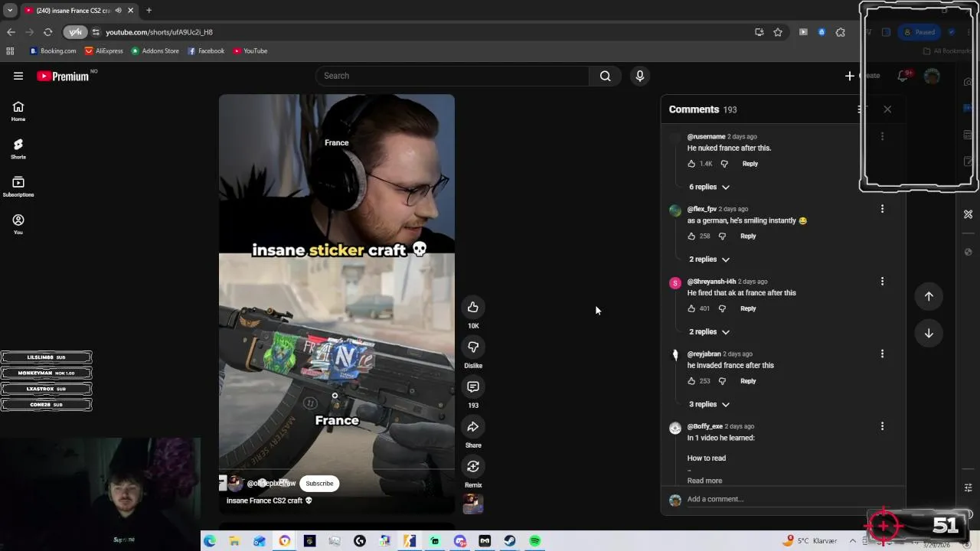Image resolution: width=980 pixels, height=551 pixels.
Task: Open more options for @Boffy_exe comment
Action: (882, 426)
